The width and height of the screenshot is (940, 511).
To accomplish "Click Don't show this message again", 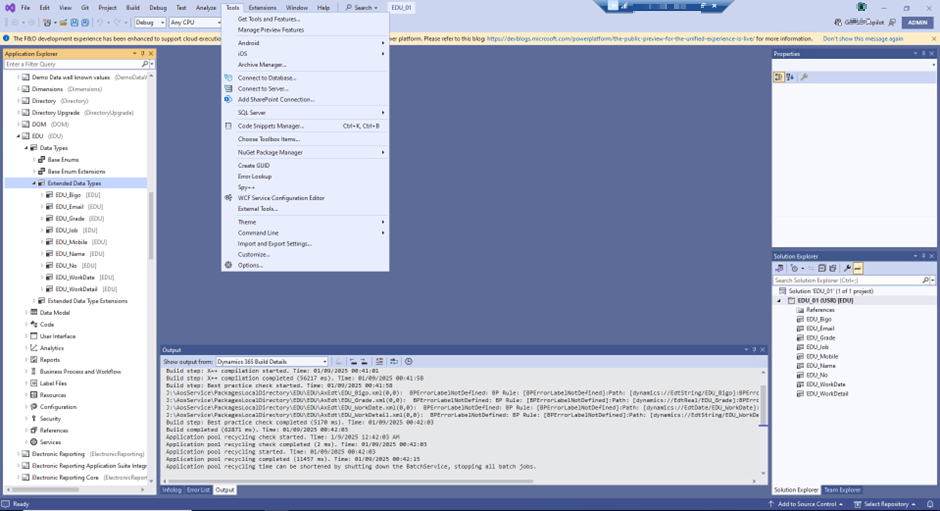I will coord(863,38).
